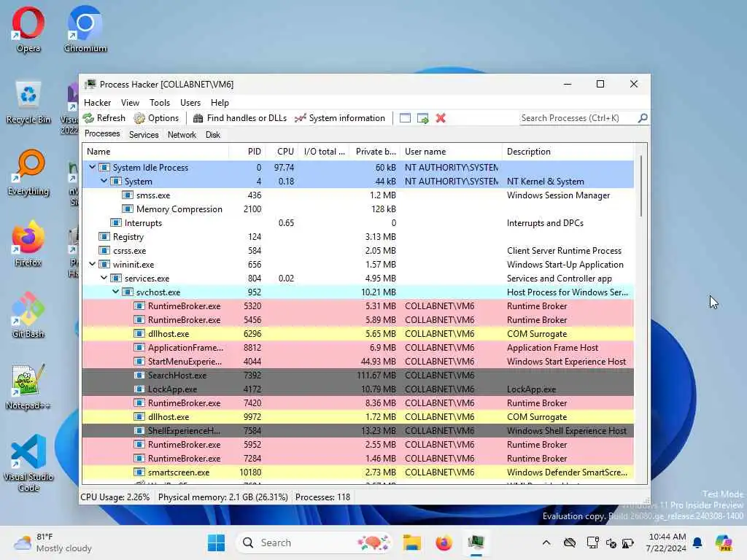Open the Opera desktop shortcut
This screenshot has height=560, width=747.
tap(28, 29)
